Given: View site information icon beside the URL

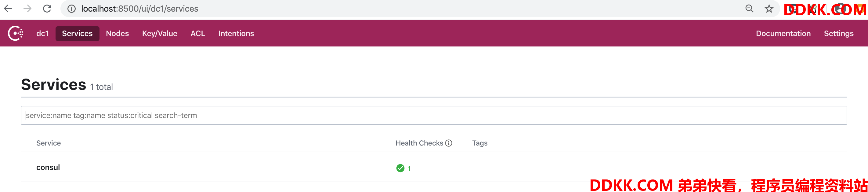Looking at the screenshot, I should (71, 9).
